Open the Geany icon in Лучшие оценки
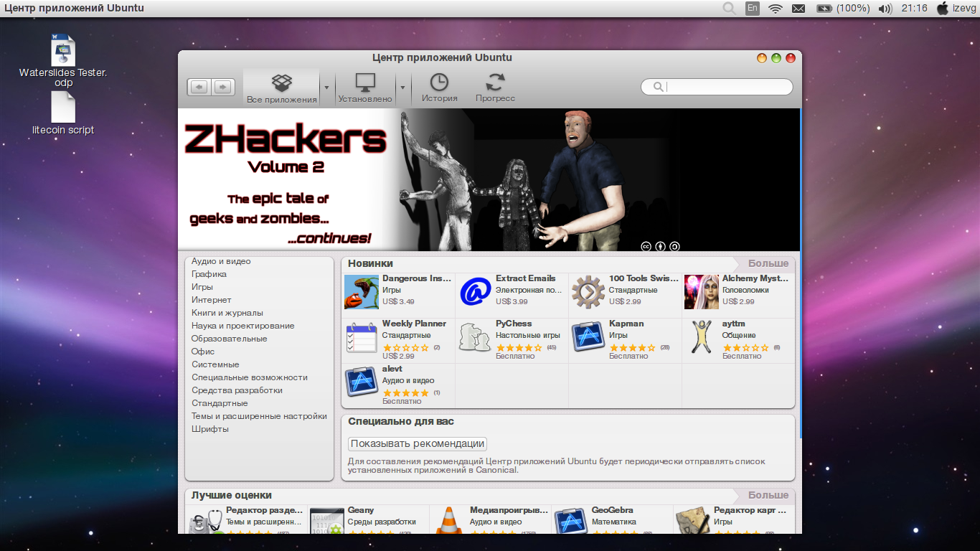980x551 pixels. coord(327,521)
